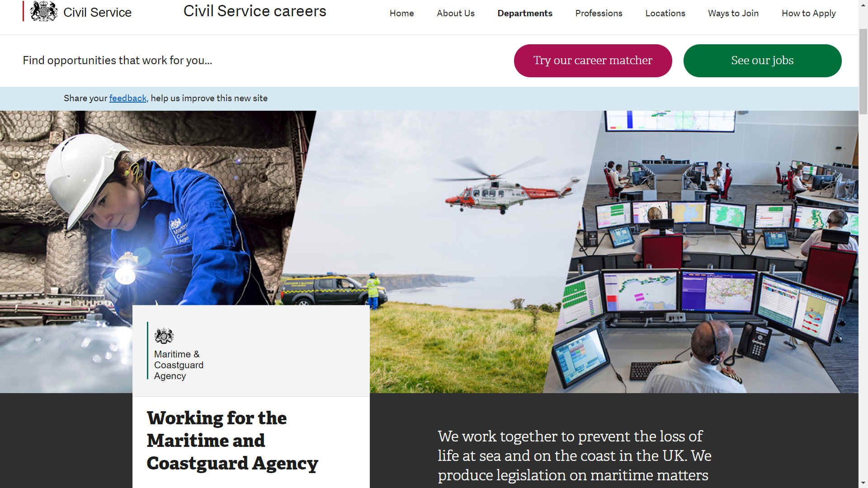Open the Departments navigation item

tap(524, 13)
